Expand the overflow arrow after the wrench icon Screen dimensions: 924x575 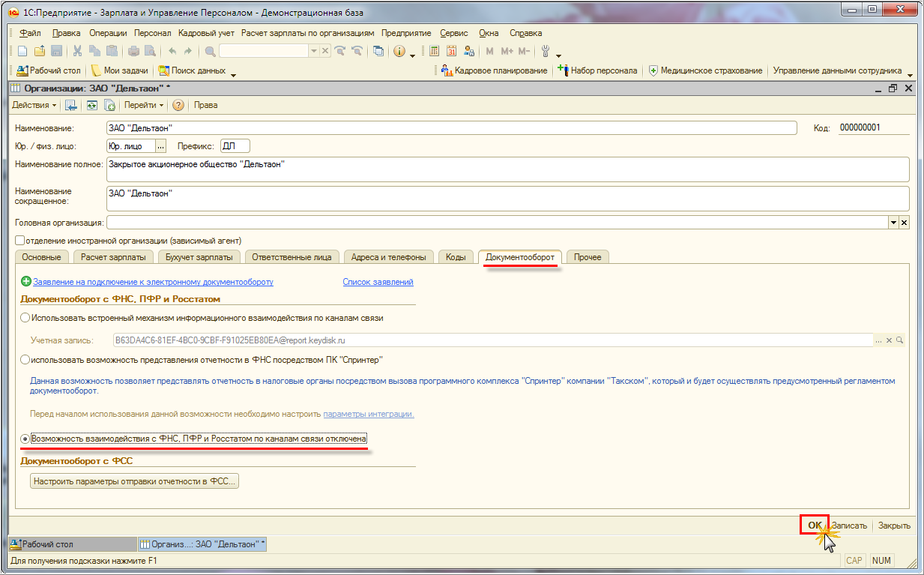tap(559, 55)
